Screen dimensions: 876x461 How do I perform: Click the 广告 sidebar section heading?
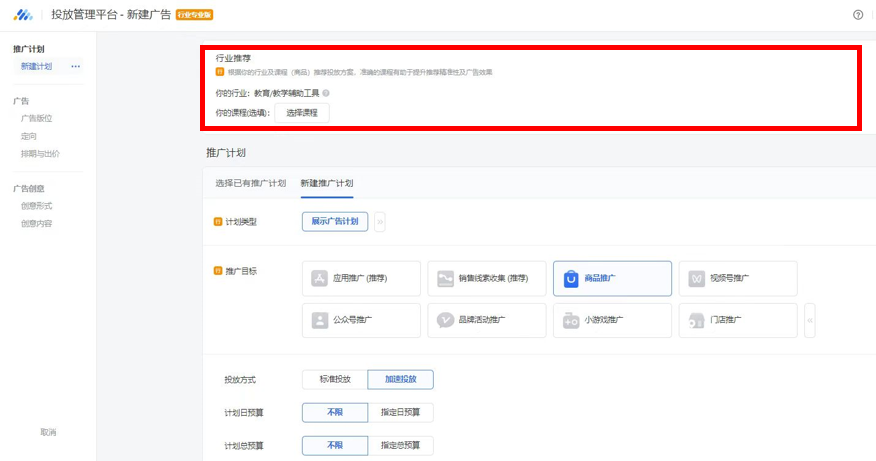(x=21, y=101)
